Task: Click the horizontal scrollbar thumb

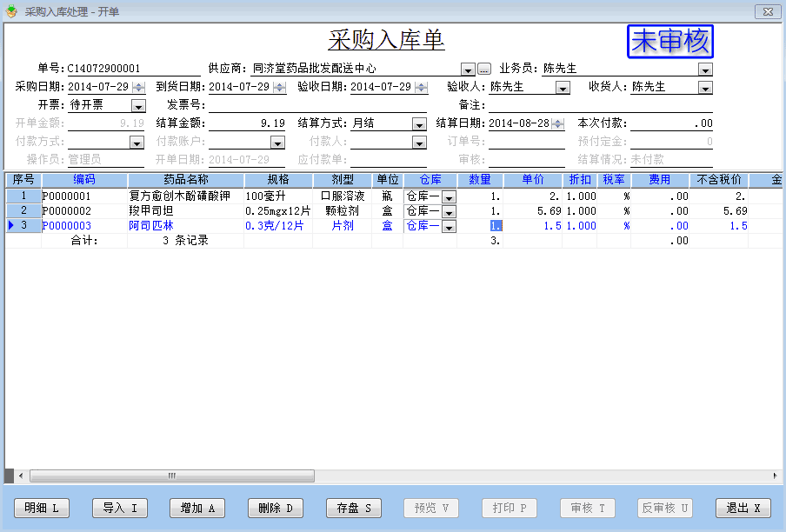Action: click(x=172, y=475)
